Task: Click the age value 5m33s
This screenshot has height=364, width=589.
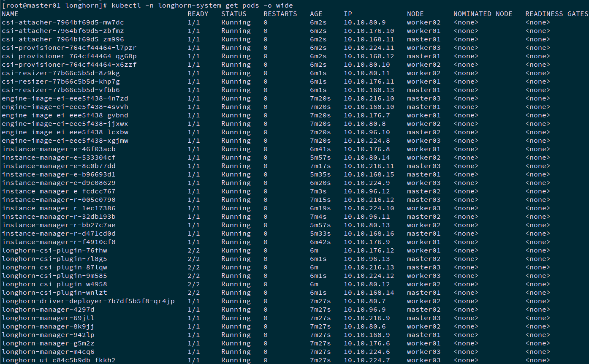Action: pos(320,234)
